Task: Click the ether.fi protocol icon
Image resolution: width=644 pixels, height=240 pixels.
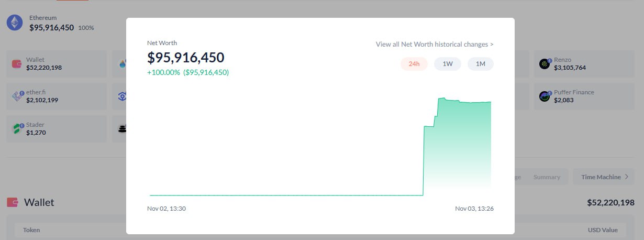Action: [17, 96]
